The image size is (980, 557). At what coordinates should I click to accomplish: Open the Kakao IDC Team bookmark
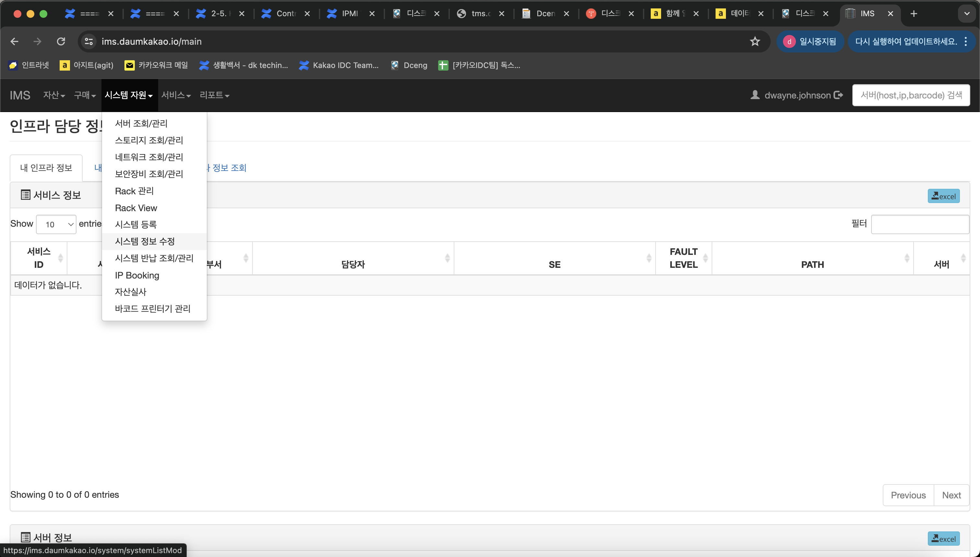coord(339,65)
